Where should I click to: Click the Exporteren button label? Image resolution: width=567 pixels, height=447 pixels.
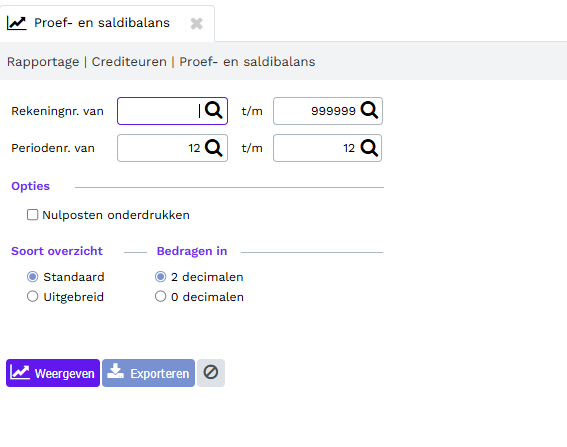[159, 373]
